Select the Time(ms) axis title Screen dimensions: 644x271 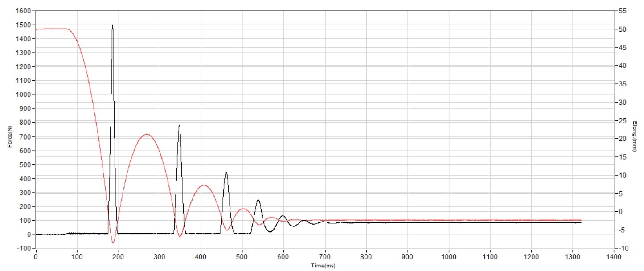[324, 266]
